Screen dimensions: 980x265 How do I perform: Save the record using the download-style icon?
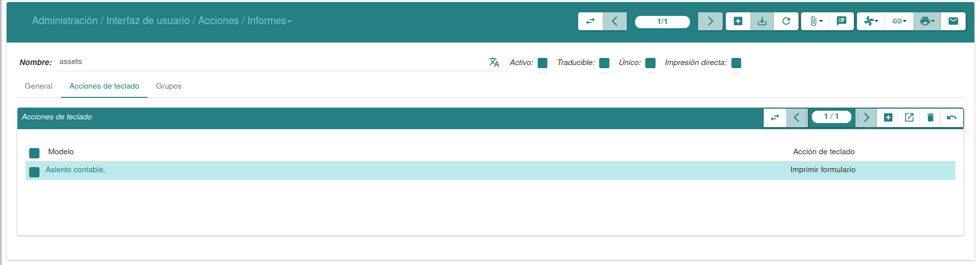[x=762, y=21]
